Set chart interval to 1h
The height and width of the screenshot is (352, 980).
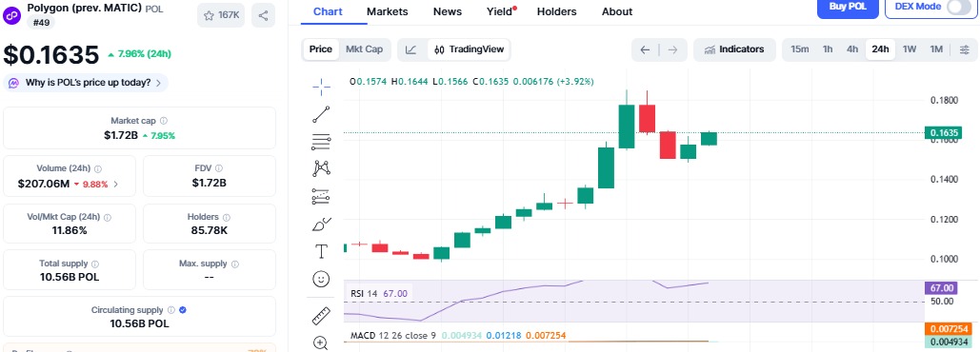(828, 49)
